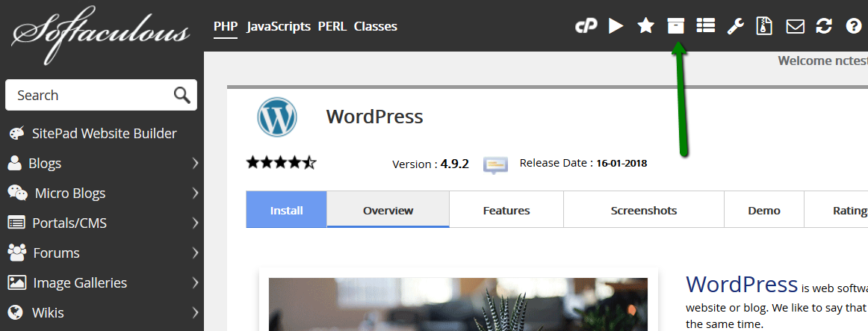
Task: Expand the Image Galleries chevron
Action: click(195, 283)
